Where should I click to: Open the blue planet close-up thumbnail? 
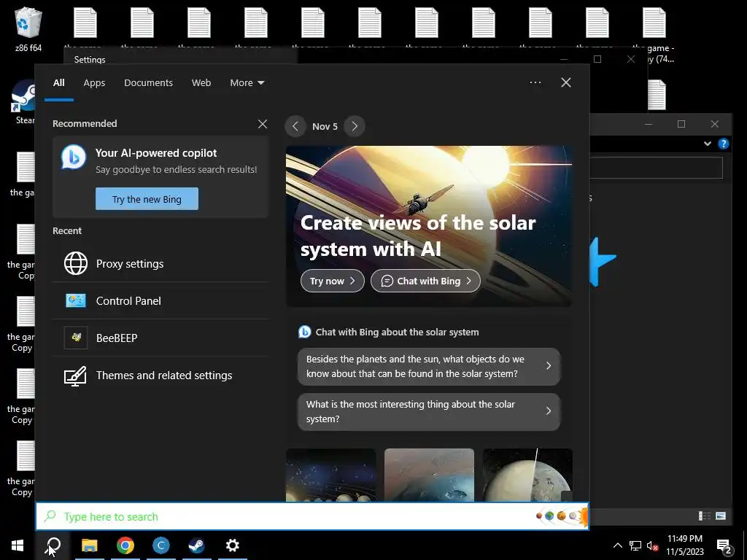coord(429,475)
